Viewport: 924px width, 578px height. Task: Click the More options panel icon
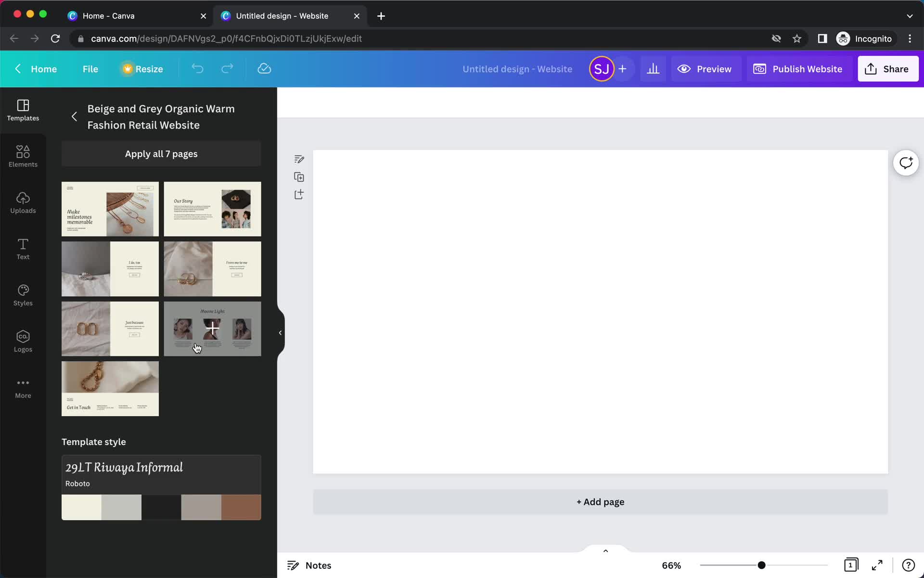23,387
